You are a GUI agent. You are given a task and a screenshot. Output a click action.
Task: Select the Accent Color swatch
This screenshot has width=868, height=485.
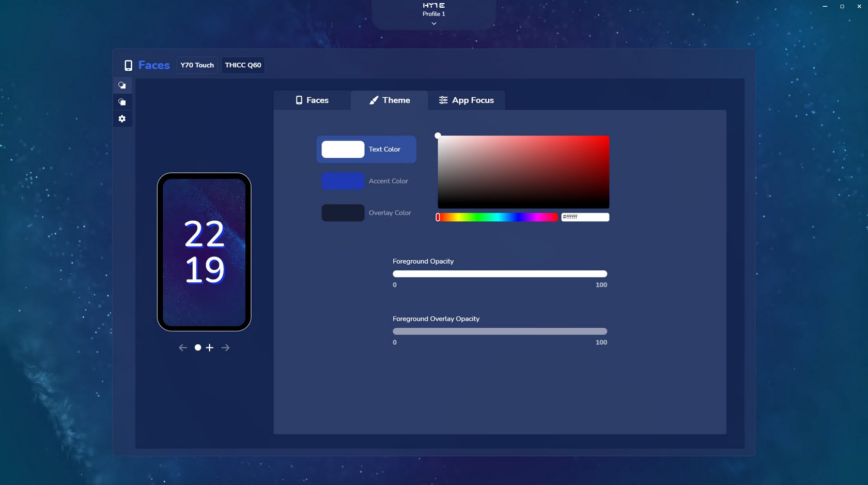tap(343, 181)
